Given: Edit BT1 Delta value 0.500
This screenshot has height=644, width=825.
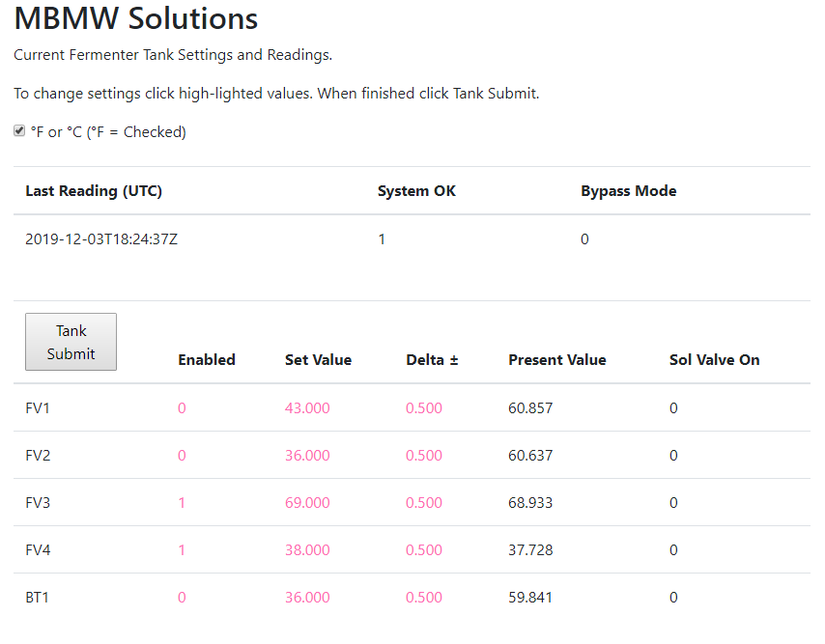Looking at the screenshot, I should pos(424,598).
